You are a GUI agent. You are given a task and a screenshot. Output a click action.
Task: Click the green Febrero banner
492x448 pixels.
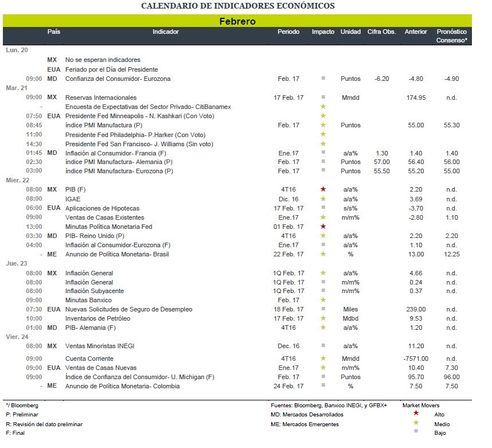click(x=237, y=21)
